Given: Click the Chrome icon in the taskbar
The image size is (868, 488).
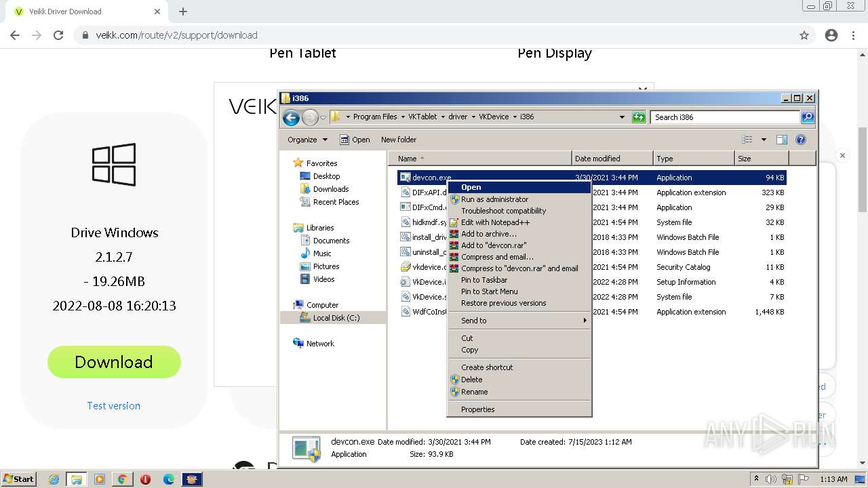Looking at the screenshot, I should (123, 479).
